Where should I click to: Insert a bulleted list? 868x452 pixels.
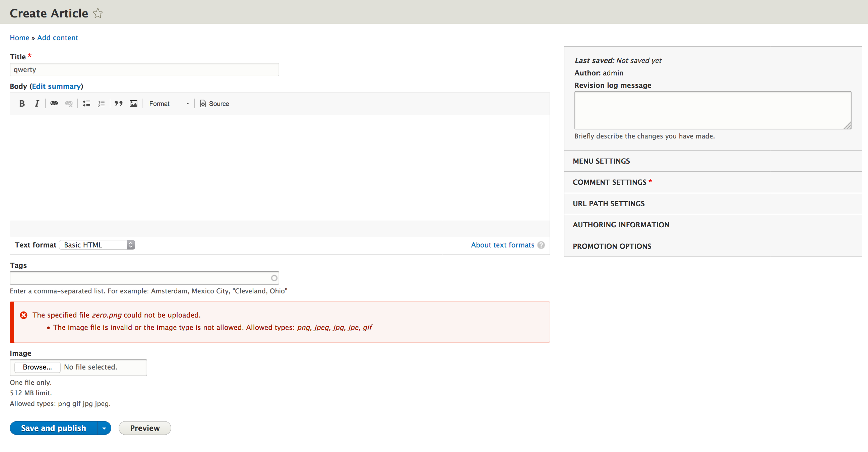[x=86, y=104]
